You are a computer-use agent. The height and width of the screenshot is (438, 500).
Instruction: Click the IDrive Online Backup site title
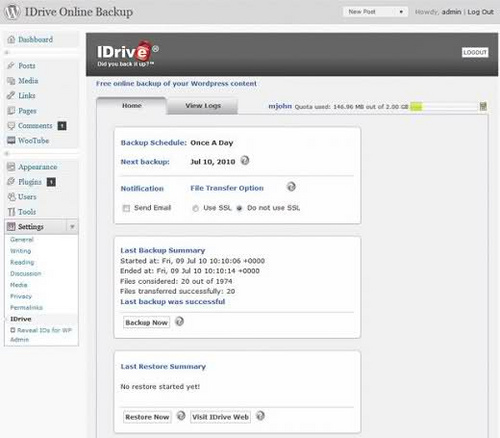pyautogui.click(x=79, y=12)
